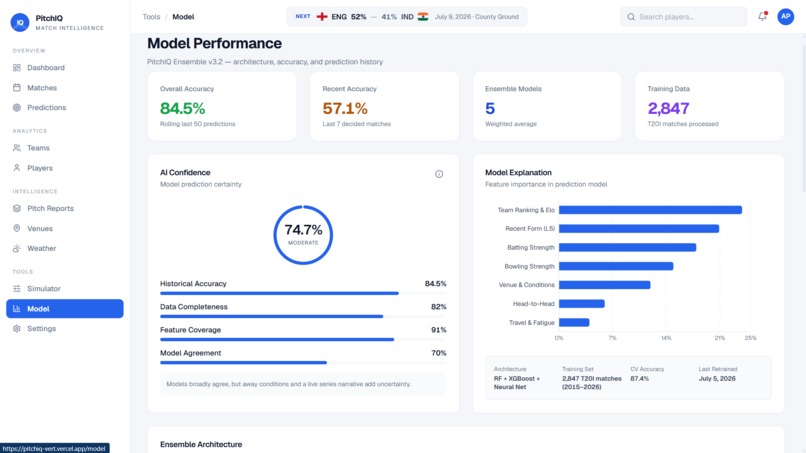This screenshot has width=806, height=453.
Task: Click the Ensemble Models value 5
Action: pyautogui.click(x=490, y=108)
